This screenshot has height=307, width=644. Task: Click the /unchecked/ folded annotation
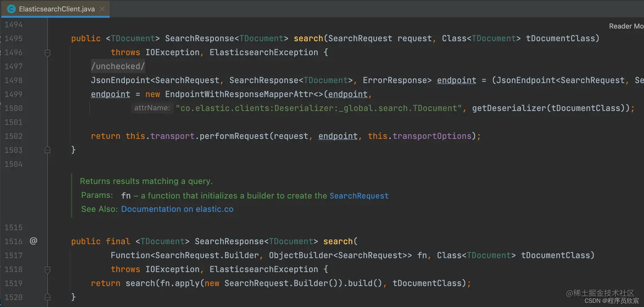coord(118,67)
